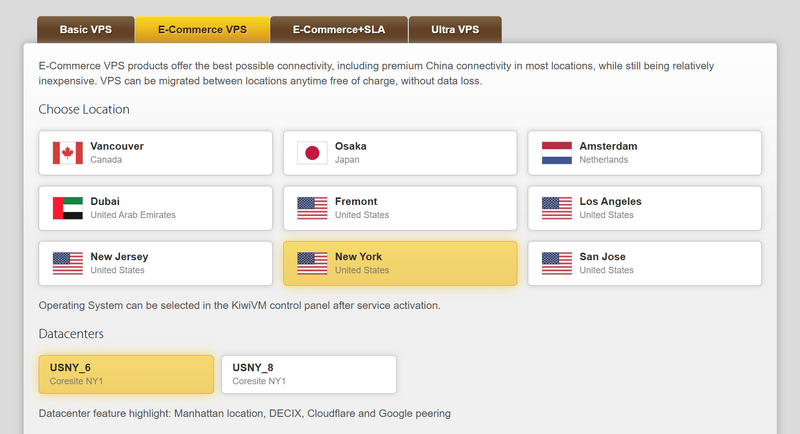Click the 'Datacenter feature highlight' text line

244,413
